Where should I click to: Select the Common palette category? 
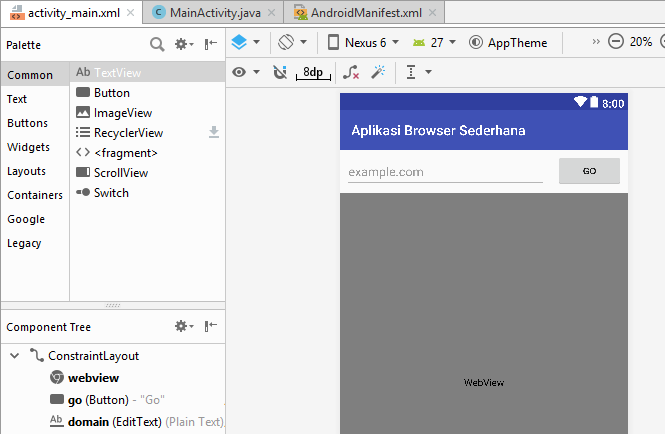[35, 75]
